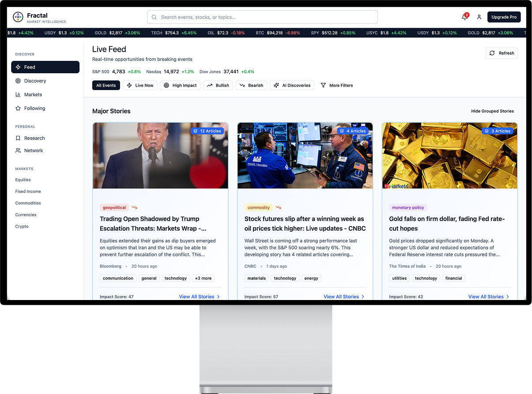Click the 'utilities' tag on gold story
Screen dimensions: 532x394
[x=400, y=278]
